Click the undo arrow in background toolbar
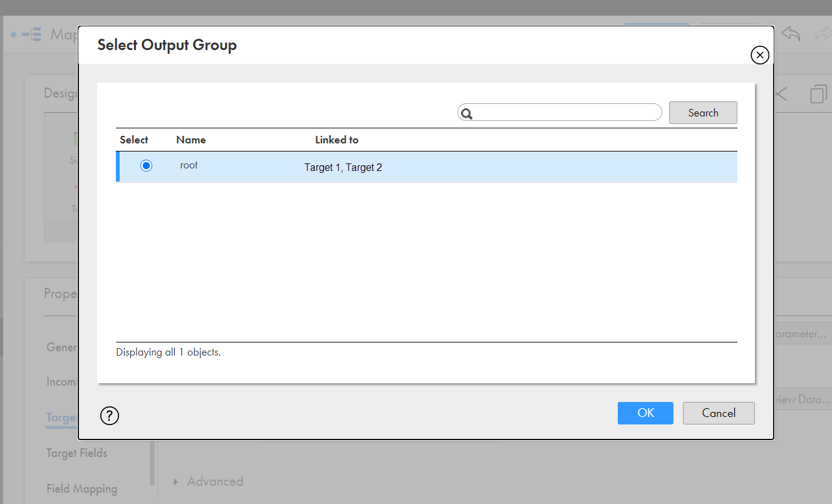 point(791,34)
